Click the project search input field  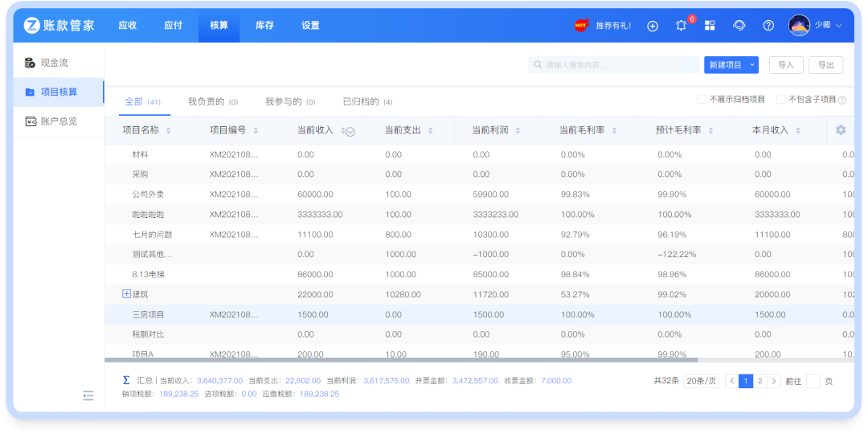tap(615, 65)
